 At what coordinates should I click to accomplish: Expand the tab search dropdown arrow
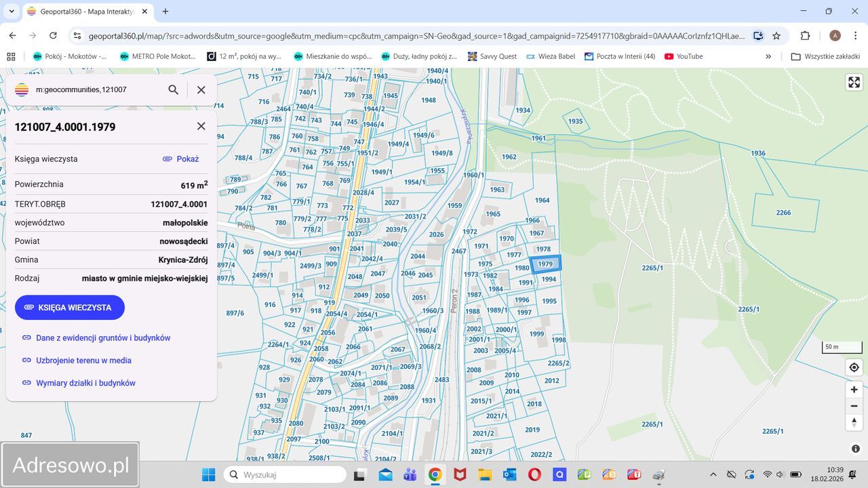tap(11, 12)
